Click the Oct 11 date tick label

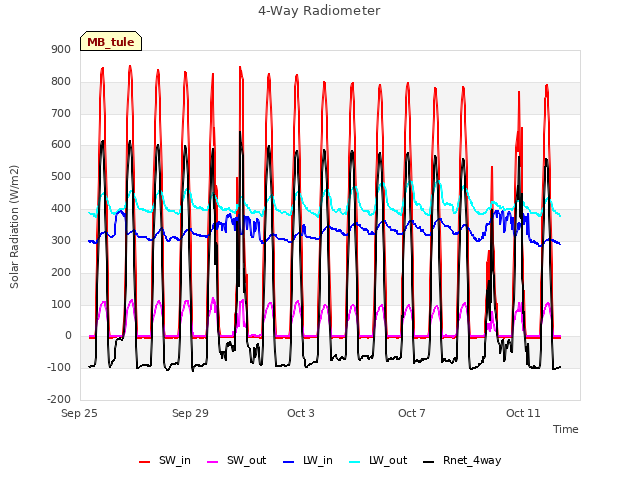[523, 413]
